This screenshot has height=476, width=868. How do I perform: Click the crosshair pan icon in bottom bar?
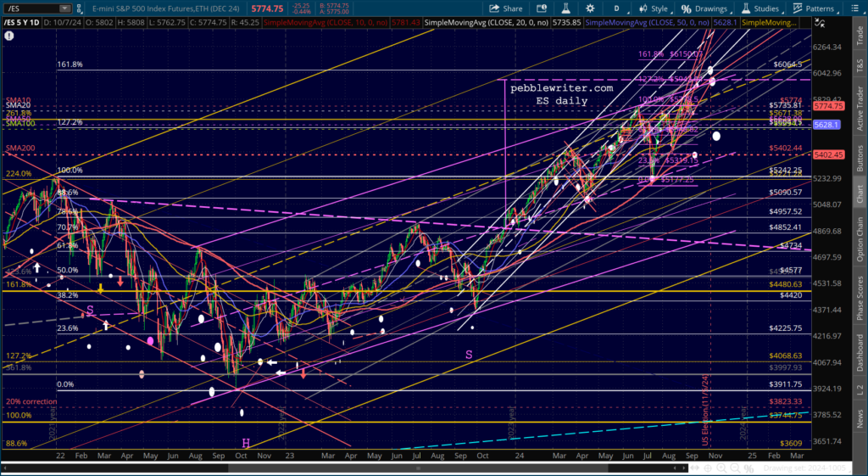708,468
